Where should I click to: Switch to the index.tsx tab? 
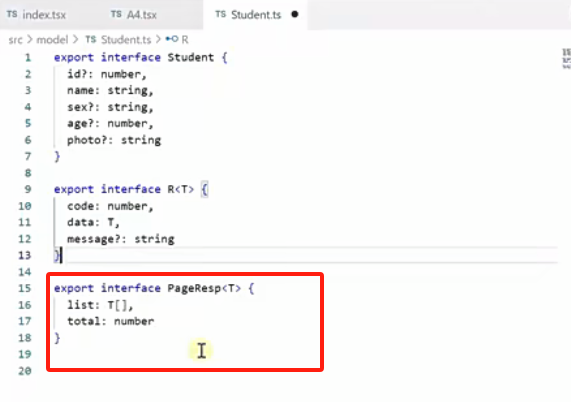coord(36,15)
